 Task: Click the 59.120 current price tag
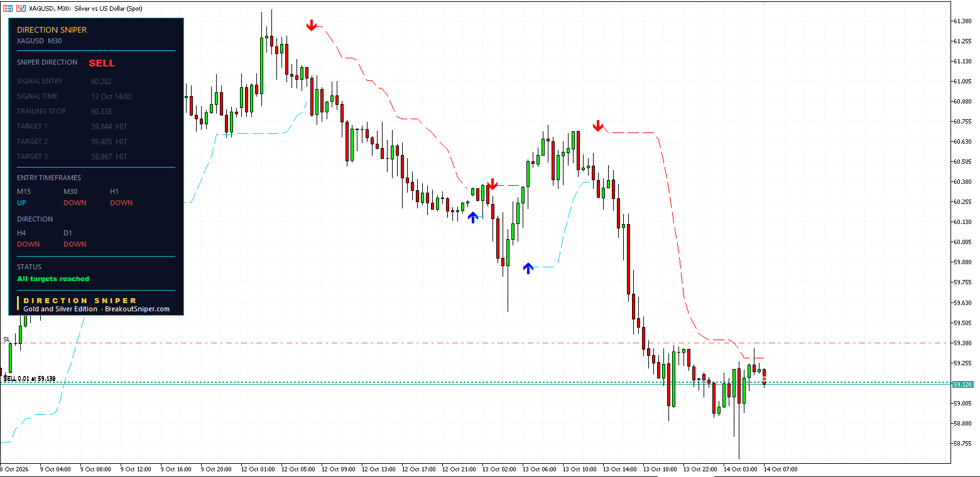[x=963, y=384]
